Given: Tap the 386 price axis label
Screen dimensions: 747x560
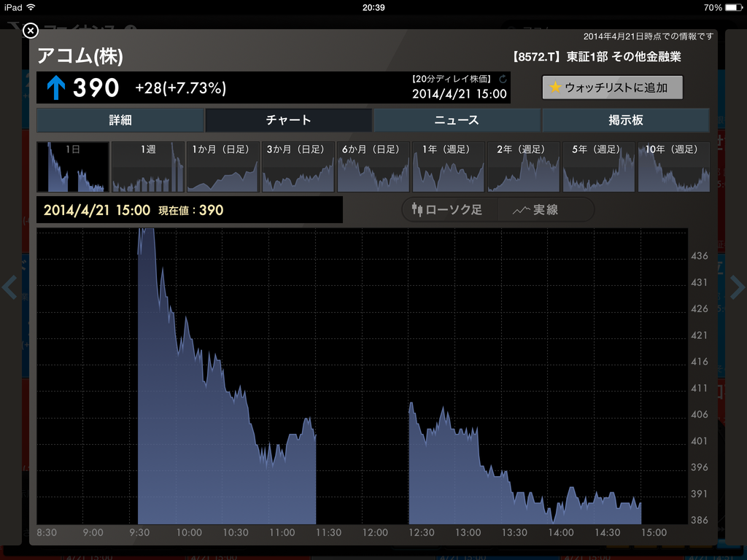Looking at the screenshot, I should tap(700, 521).
